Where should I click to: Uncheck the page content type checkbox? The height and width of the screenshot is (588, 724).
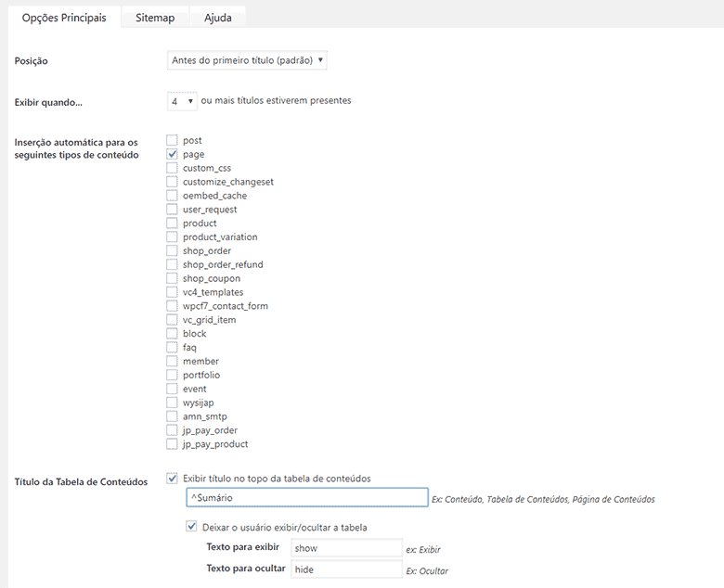tap(172, 154)
